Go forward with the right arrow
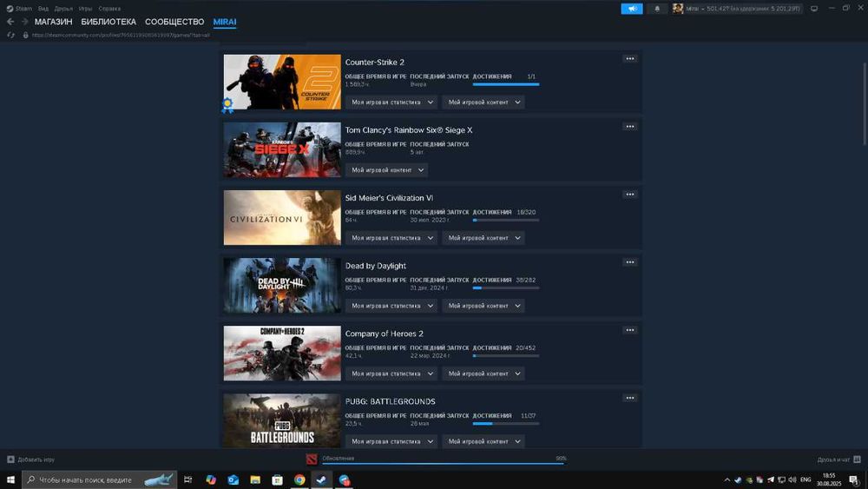868x489 pixels. (24, 22)
